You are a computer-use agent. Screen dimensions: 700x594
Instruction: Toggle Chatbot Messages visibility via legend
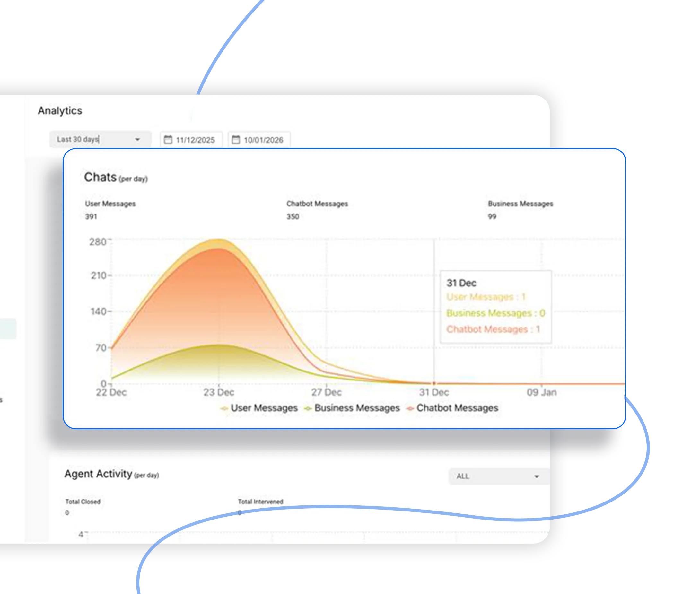point(458,408)
